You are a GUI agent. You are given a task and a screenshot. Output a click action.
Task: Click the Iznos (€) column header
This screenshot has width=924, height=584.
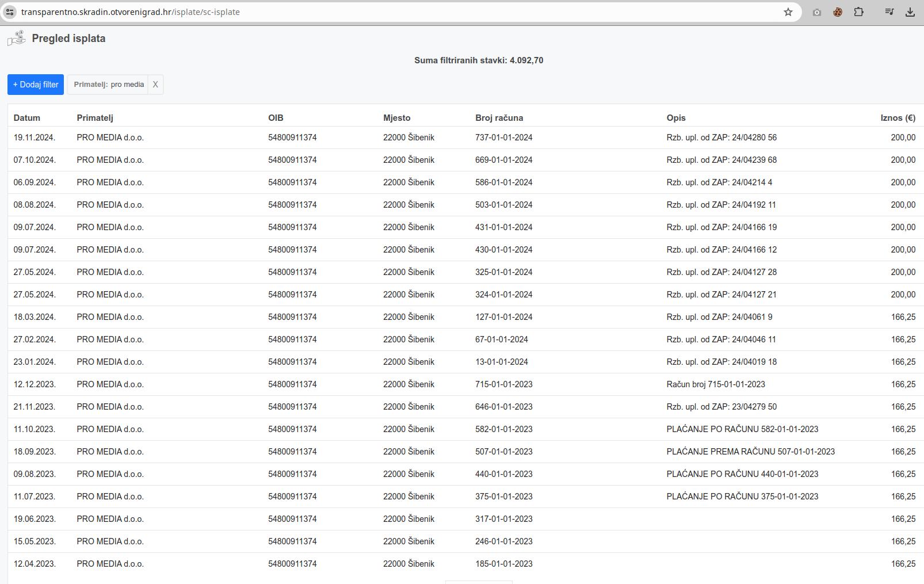pyautogui.click(x=897, y=118)
